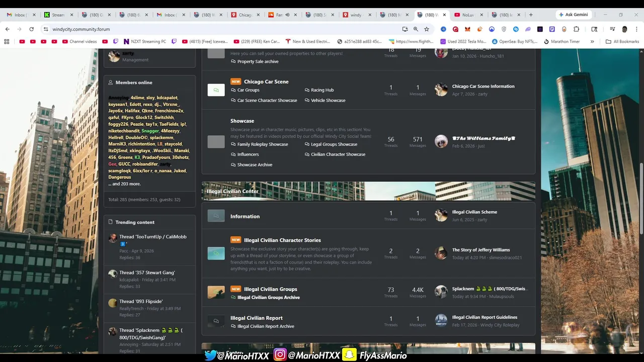Open the Car Groups subforum
Viewport: 644px width, 362px height.
click(248, 90)
